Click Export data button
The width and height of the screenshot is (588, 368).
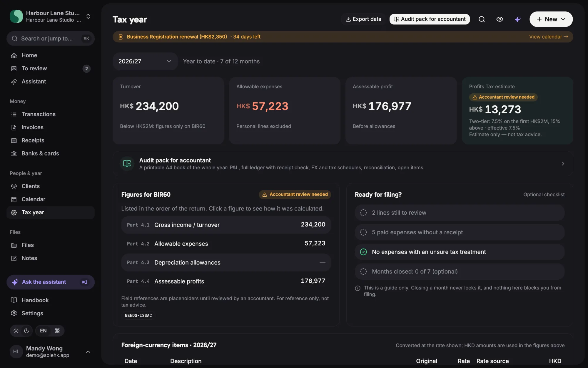363,19
